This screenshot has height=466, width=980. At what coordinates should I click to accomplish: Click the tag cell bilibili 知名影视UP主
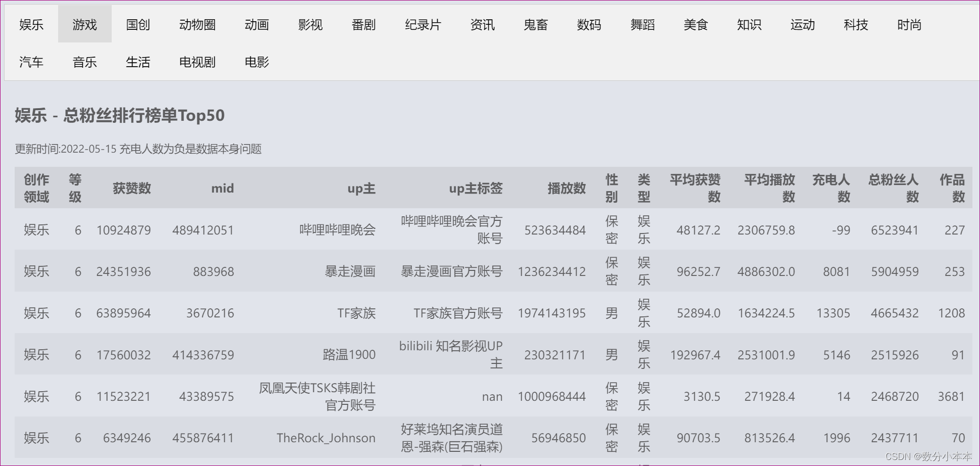click(451, 354)
